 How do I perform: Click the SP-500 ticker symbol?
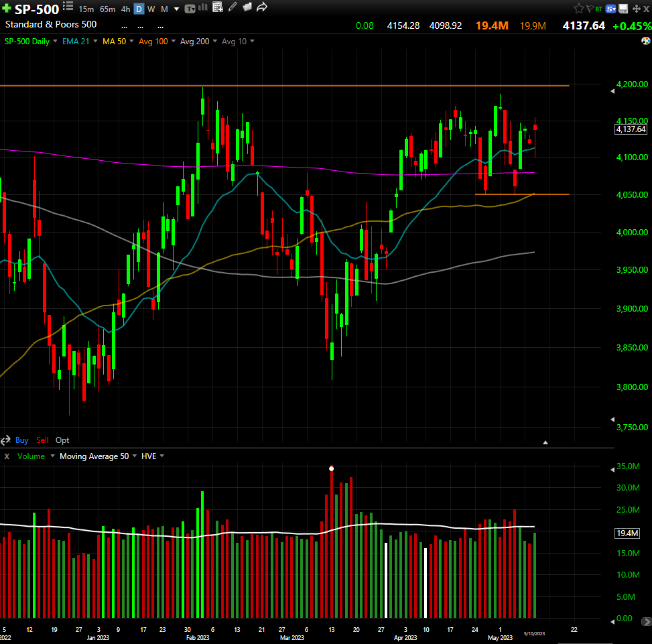[x=37, y=9]
